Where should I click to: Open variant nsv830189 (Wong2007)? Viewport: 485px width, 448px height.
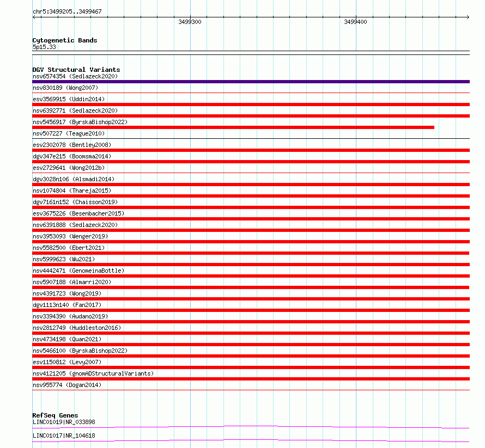(x=65, y=88)
